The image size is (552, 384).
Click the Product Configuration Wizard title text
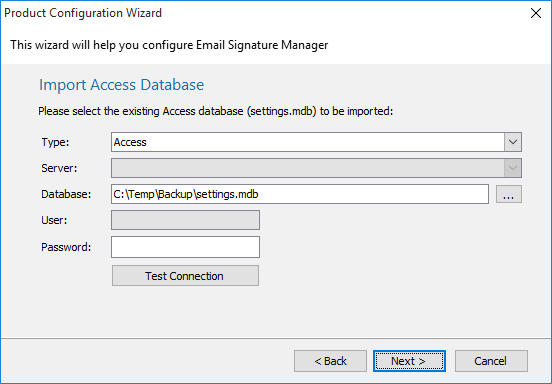coord(83,13)
